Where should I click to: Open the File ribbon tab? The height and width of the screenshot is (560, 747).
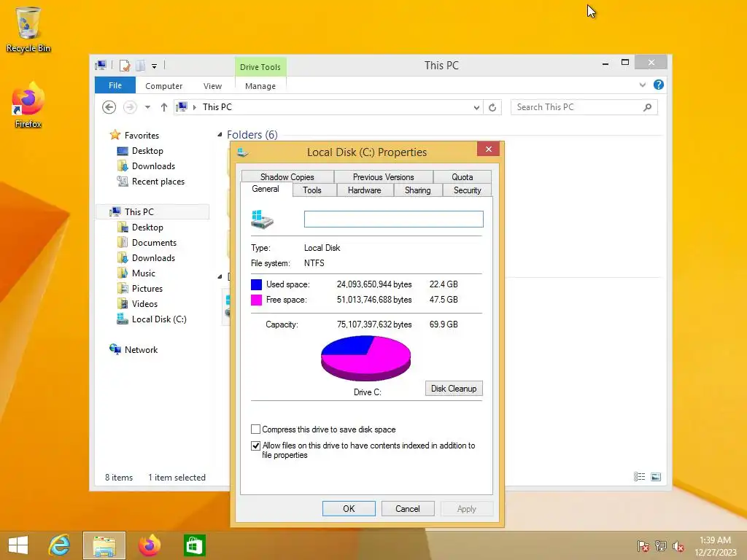tap(115, 85)
